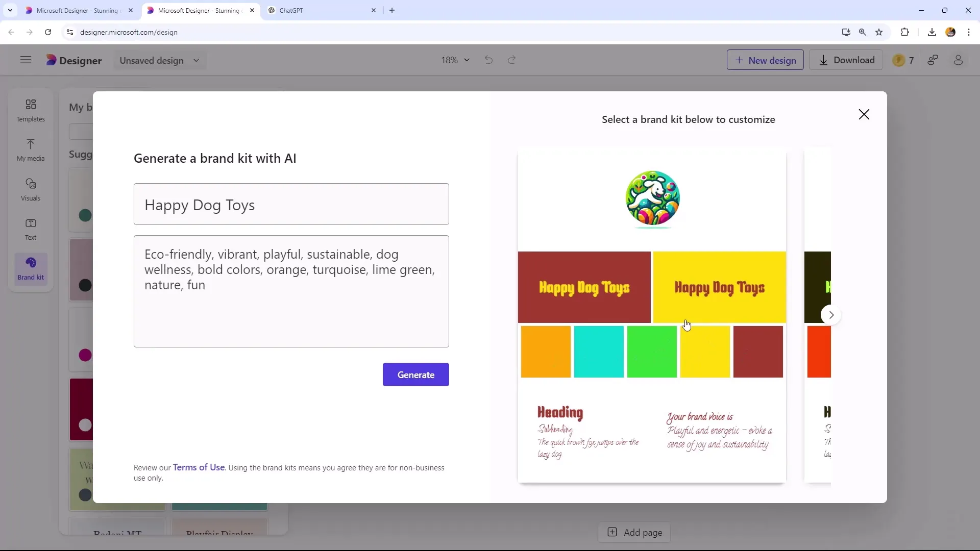Reload the browser page
The width and height of the screenshot is (980, 551).
pyautogui.click(x=48, y=32)
